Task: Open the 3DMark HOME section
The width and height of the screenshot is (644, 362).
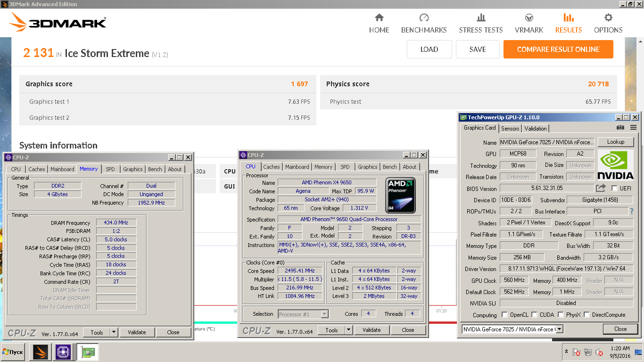Action: 379,24
